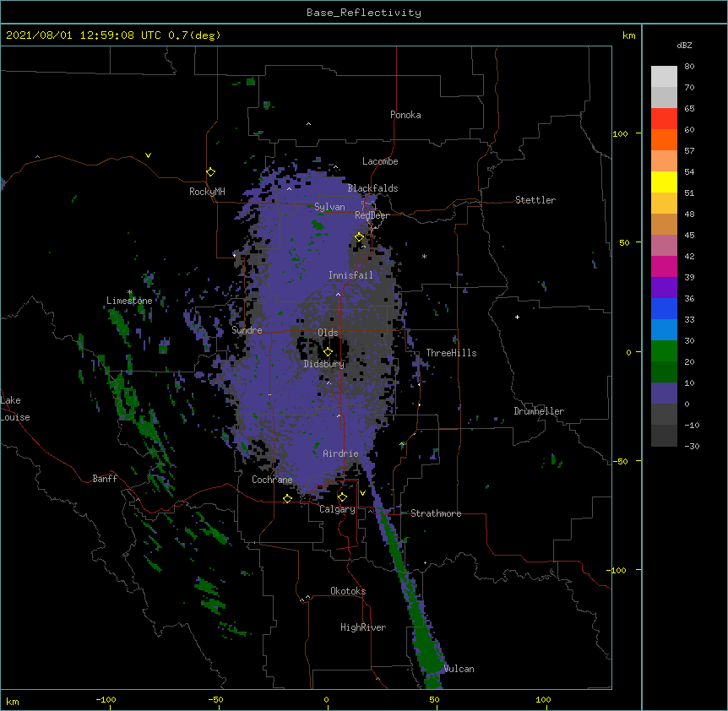
Task: Click the 0 tick on horizontal km axis
Action: (326, 700)
